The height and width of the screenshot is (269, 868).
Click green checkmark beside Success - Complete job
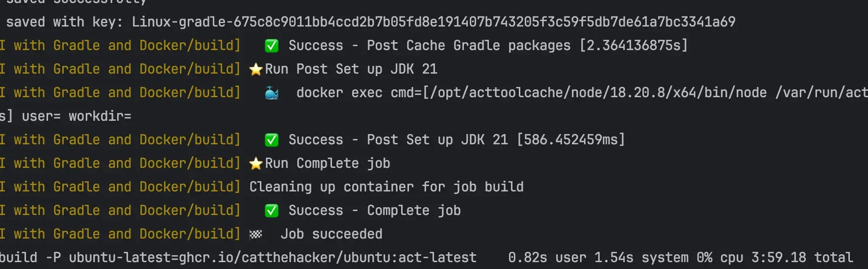click(x=271, y=211)
